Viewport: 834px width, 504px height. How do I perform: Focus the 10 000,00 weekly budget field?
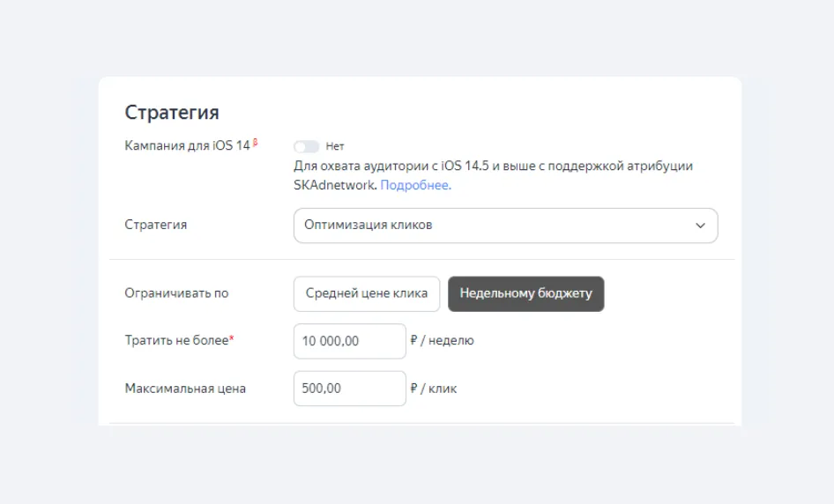coord(349,341)
